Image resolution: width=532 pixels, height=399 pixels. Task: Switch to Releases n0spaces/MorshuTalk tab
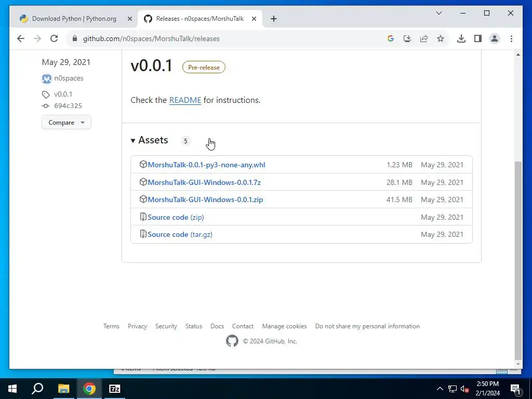tap(200, 19)
